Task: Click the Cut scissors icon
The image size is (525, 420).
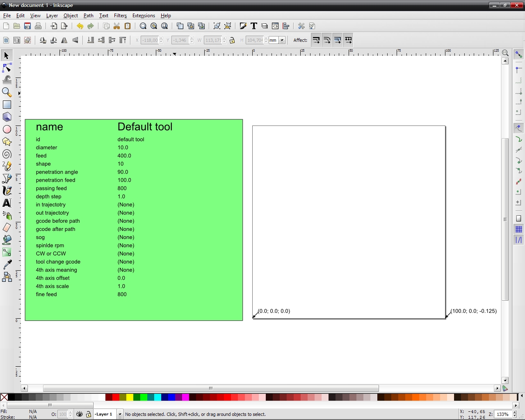Action: pos(117,26)
